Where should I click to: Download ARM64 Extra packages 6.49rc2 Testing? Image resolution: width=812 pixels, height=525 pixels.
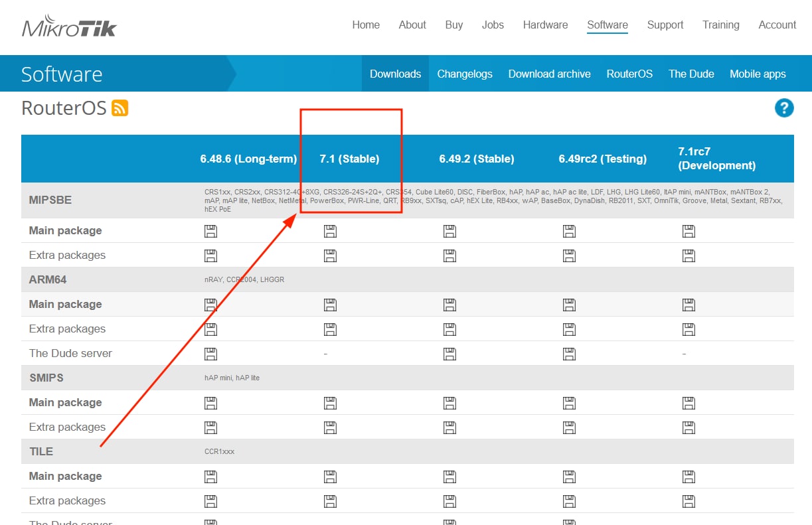tap(569, 329)
